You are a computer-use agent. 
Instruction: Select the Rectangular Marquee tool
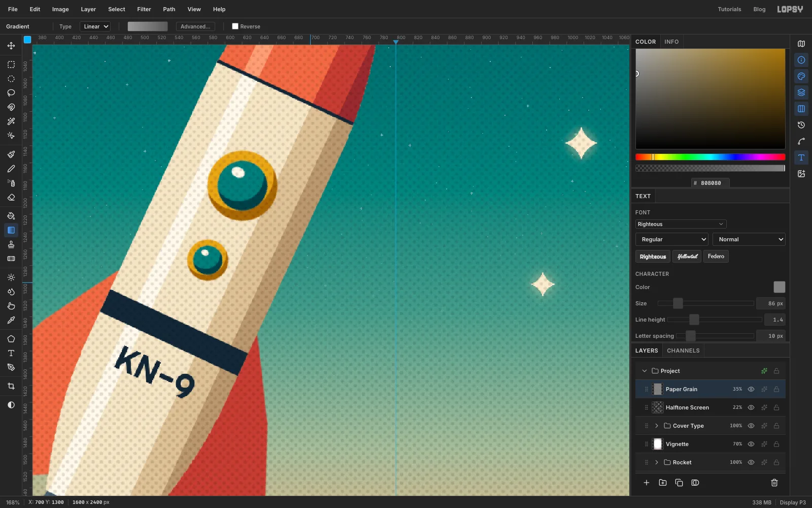click(x=11, y=65)
